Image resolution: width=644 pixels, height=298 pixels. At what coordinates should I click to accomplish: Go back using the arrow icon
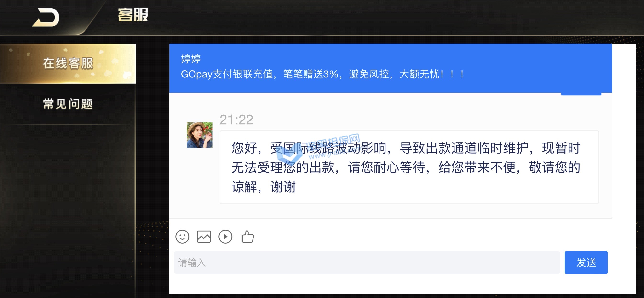[46, 17]
